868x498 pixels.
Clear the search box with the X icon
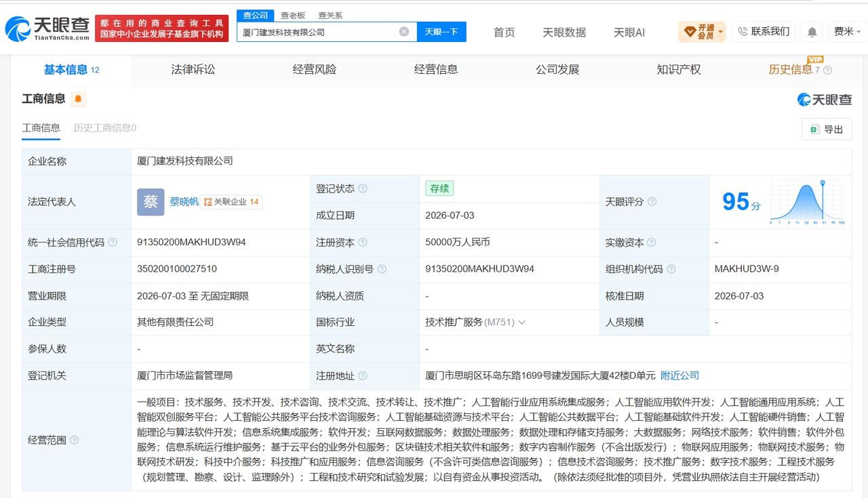pyautogui.click(x=404, y=32)
